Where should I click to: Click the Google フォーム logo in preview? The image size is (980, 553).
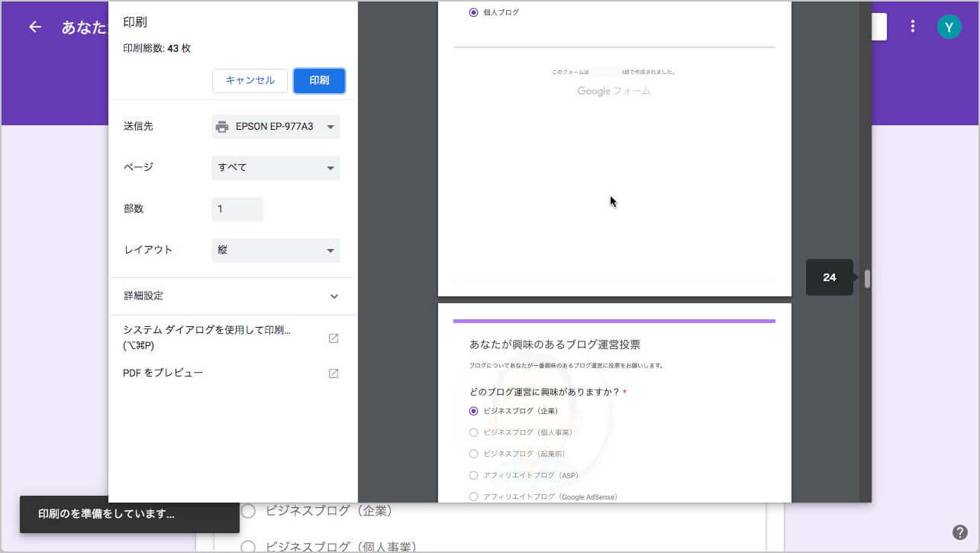[614, 92]
